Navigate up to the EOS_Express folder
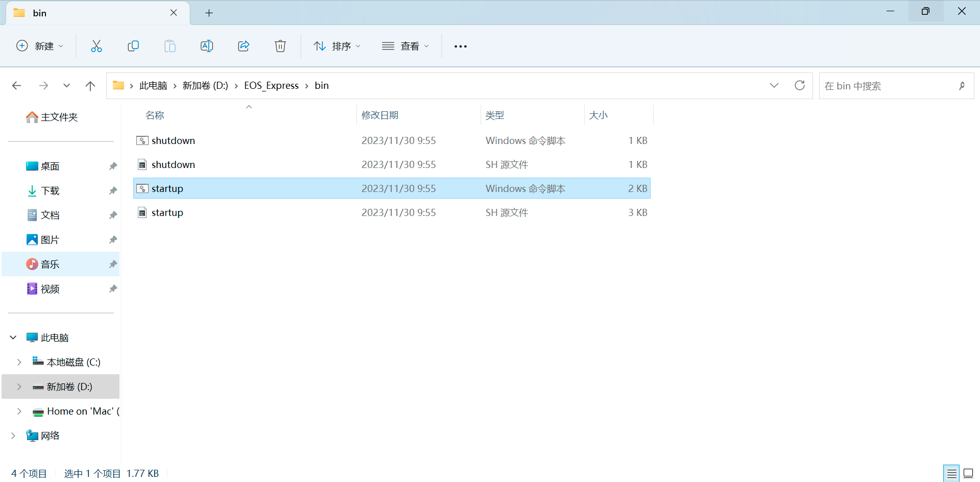Image resolution: width=980 pixels, height=482 pixels. (x=90, y=85)
